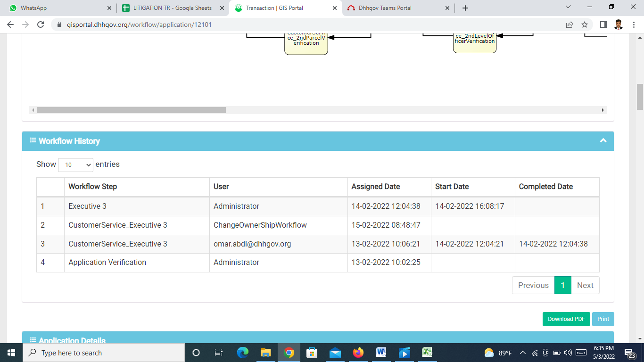The image size is (644, 362).
Task: Select start date 14-02-2022 16:08:17
Action: tap(473, 206)
